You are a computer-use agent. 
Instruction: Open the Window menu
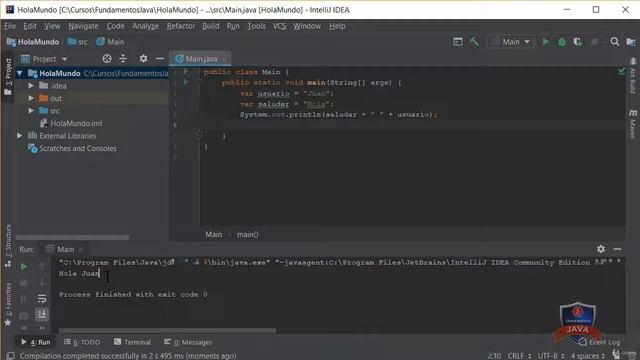pos(307,26)
